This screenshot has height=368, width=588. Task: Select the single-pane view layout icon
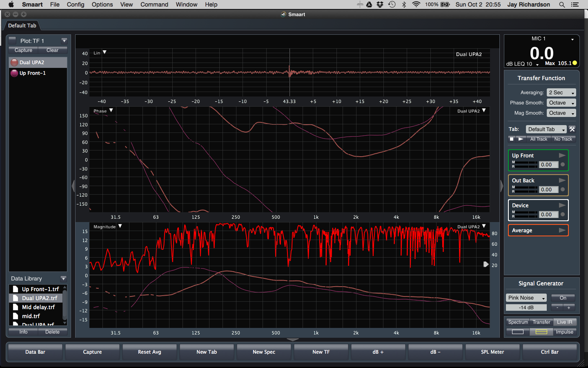pyautogui.click(x=518, y=332)
